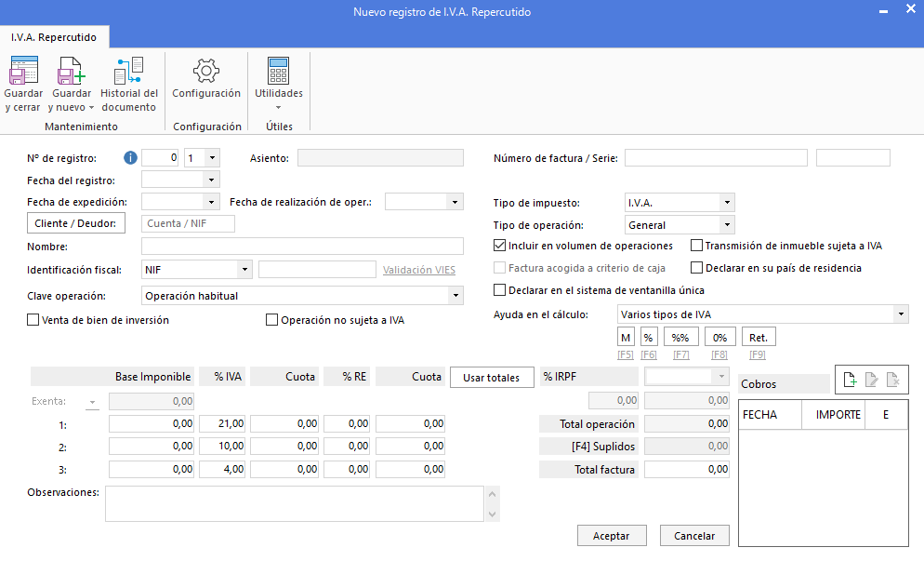Open Tipo de operación dropdown
924x561 pixels.
(x=727, y=225)
